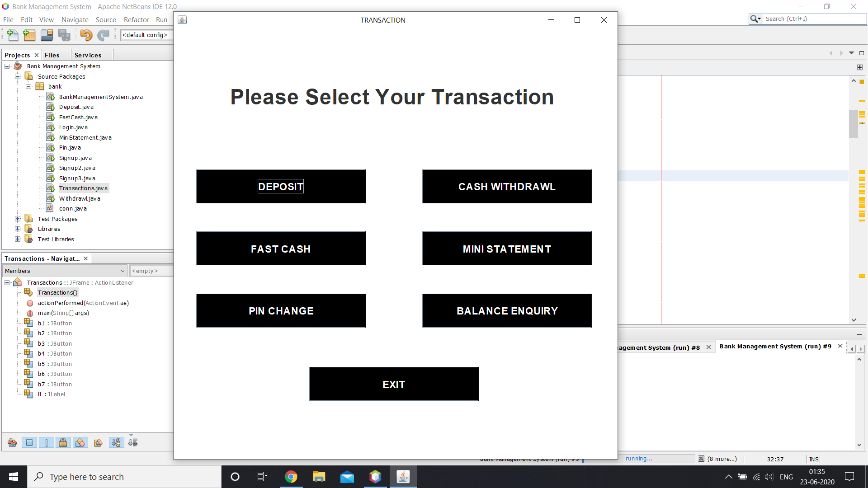Collapse the bank package tree node
The height and width of the screenshot is (488, 868).
tap(28, 86)
